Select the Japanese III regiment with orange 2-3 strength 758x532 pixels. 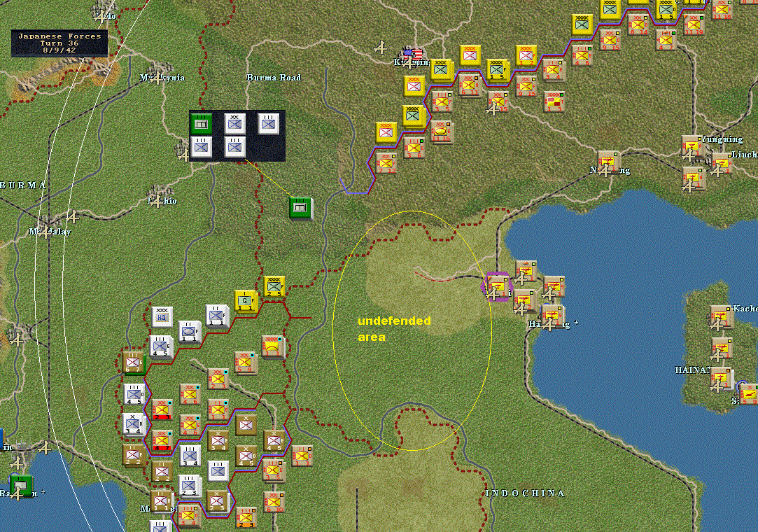[x=246, y=517]
